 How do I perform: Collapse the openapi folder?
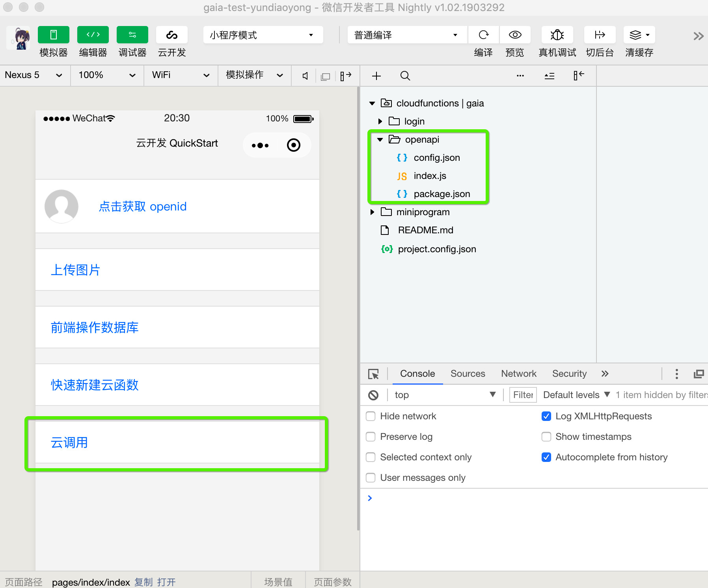point(380,140)
